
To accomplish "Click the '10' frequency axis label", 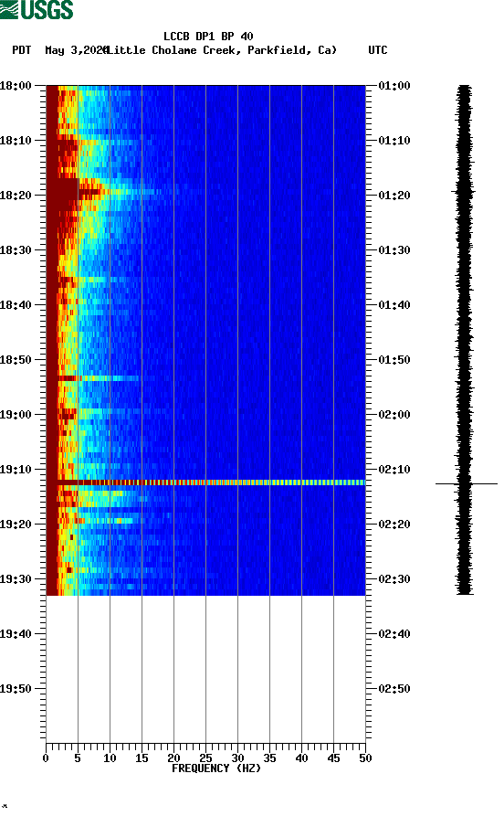I will click(110, 758).
